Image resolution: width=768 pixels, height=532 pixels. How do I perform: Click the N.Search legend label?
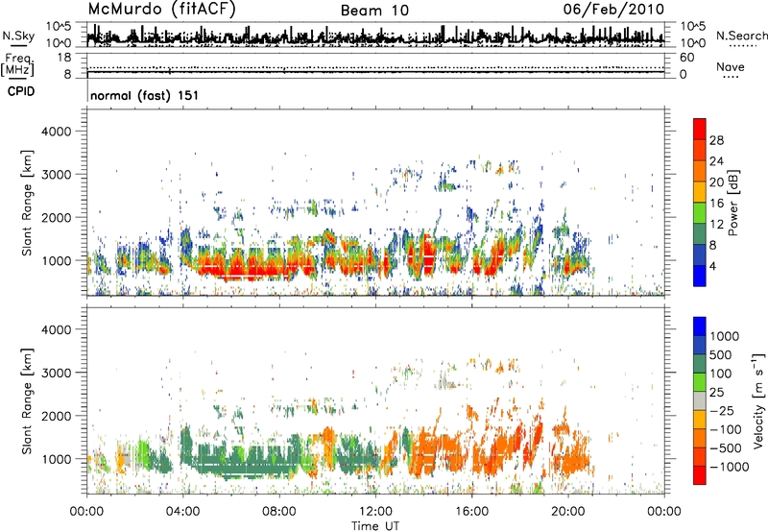741,36
